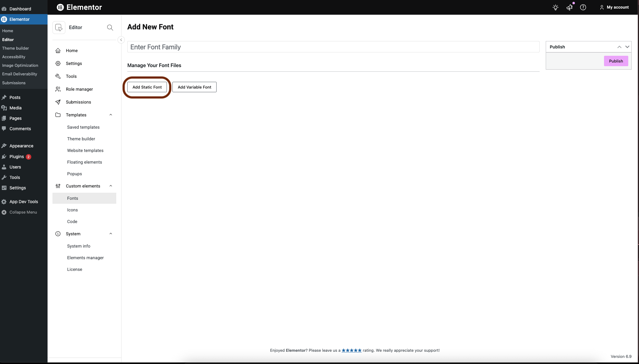The width and height of the screenshot is (639, 364).
Task: Select Icons under Custom elements
Action: (x=72, y=210)
